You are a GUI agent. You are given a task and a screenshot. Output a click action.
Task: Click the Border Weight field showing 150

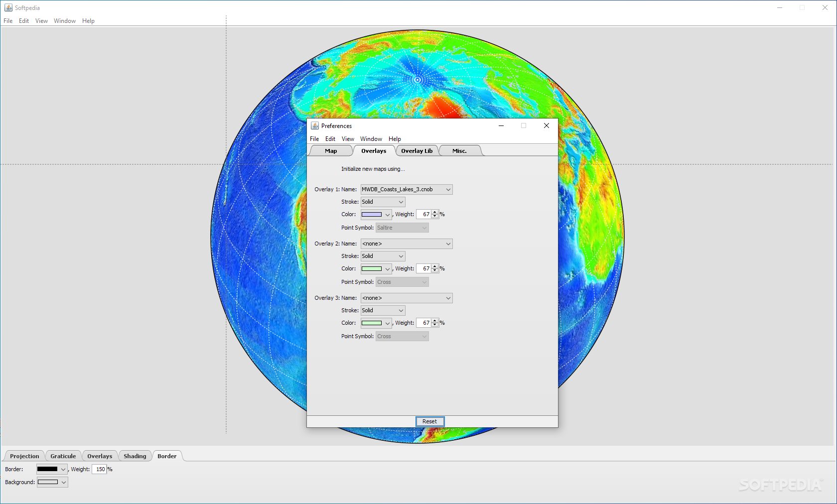[x=99, y=469]
